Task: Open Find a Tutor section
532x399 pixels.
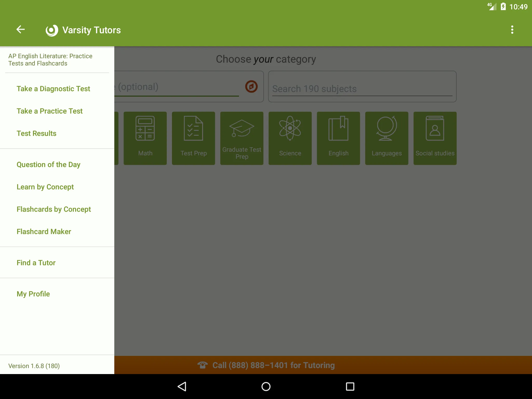Action: [x=36, y=262]
